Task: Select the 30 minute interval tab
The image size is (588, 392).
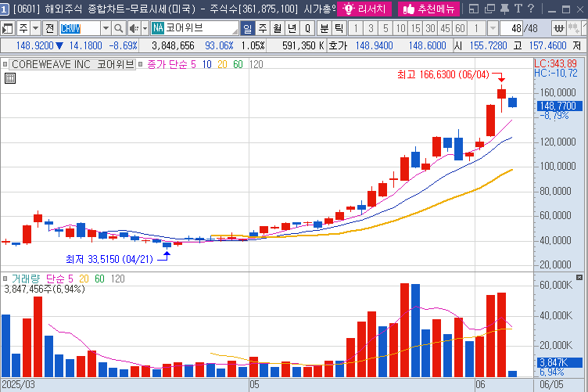Action: [x=431, y=28]
